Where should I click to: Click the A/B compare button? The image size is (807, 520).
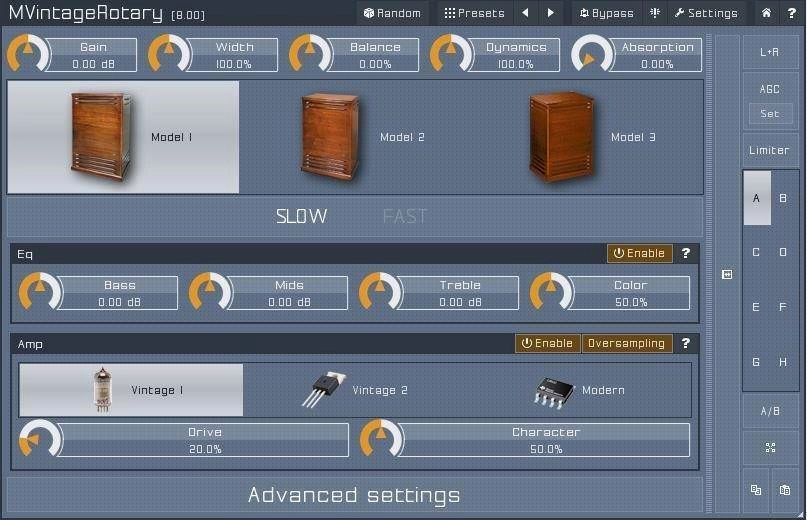point(770,411)
